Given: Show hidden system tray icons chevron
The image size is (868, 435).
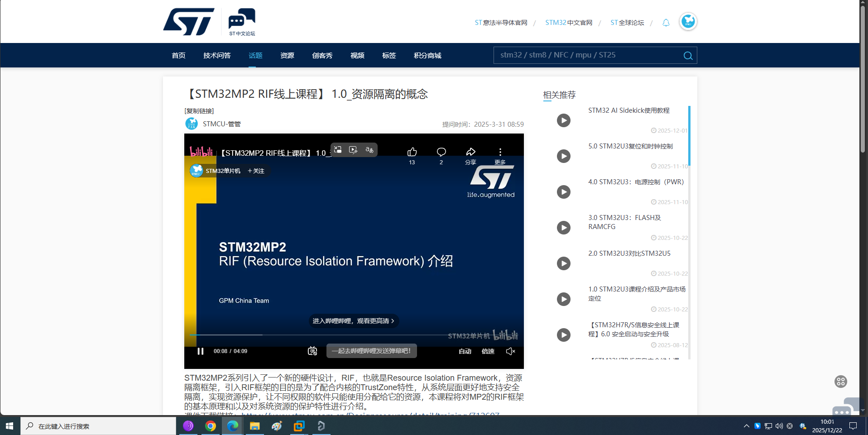Looking at the screenshot, I should [x=746, y=426].
